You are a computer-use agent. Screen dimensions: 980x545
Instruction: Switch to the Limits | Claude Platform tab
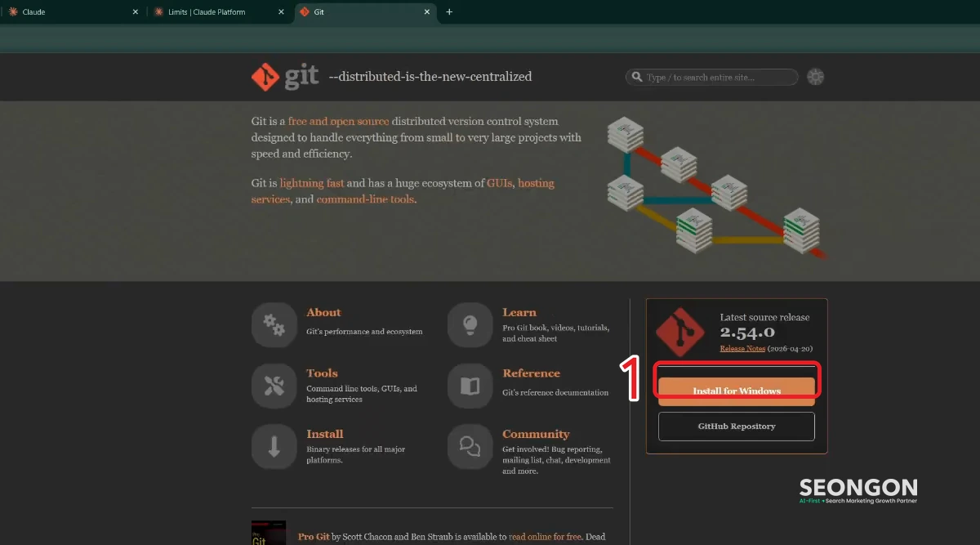tap(219, 12)
